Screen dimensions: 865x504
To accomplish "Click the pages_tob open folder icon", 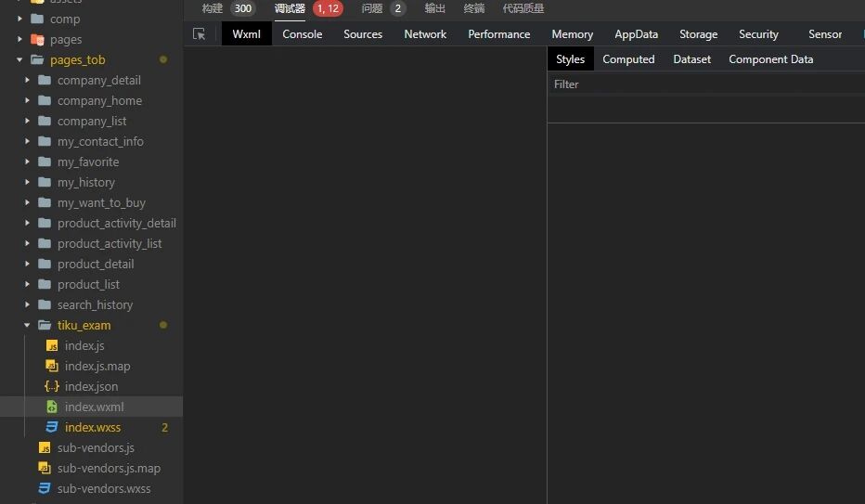I will [37, 59].
